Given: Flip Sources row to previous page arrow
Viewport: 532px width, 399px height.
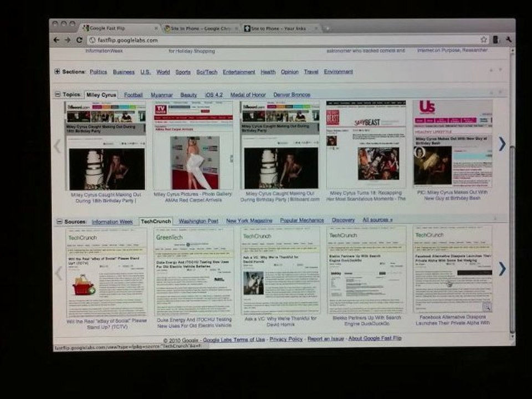Looking at the screenshot, I should click(59, 273).
